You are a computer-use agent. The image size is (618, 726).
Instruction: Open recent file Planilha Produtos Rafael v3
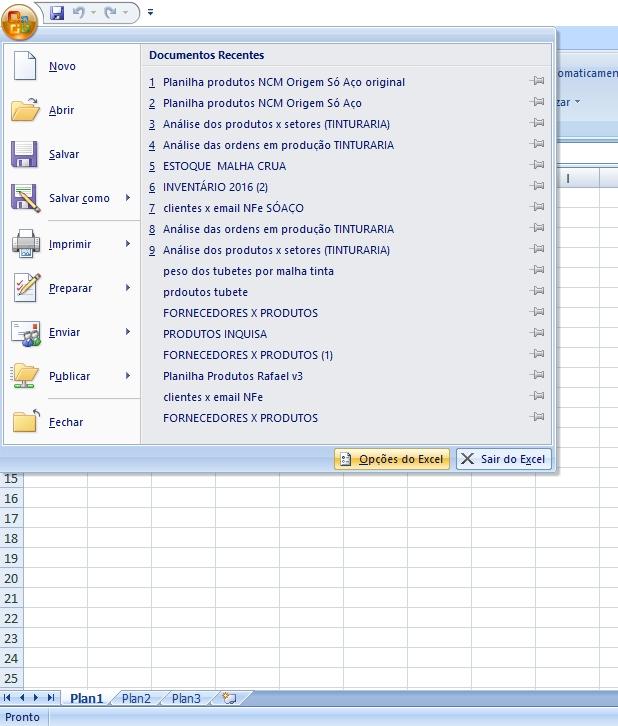click(x=233, y=376)
